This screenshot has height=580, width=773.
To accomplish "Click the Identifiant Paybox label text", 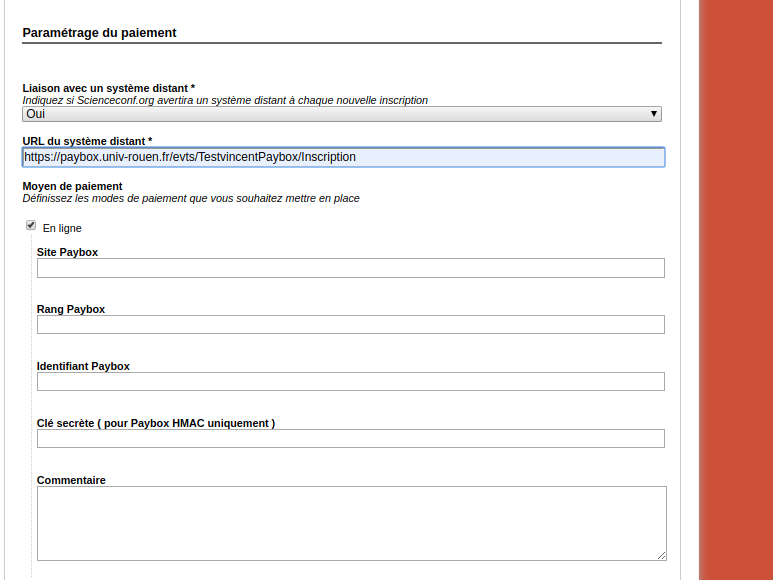I will [x=83, y=367].
